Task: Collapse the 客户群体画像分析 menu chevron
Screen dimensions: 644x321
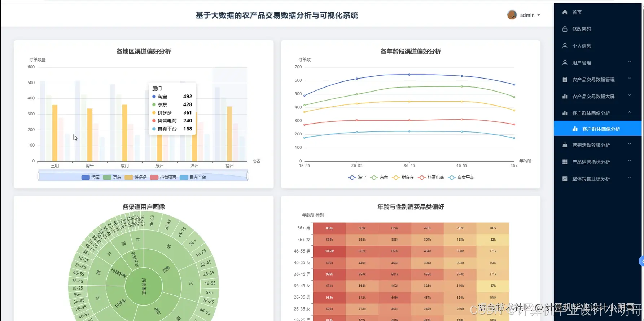Action: coord(630,112)
